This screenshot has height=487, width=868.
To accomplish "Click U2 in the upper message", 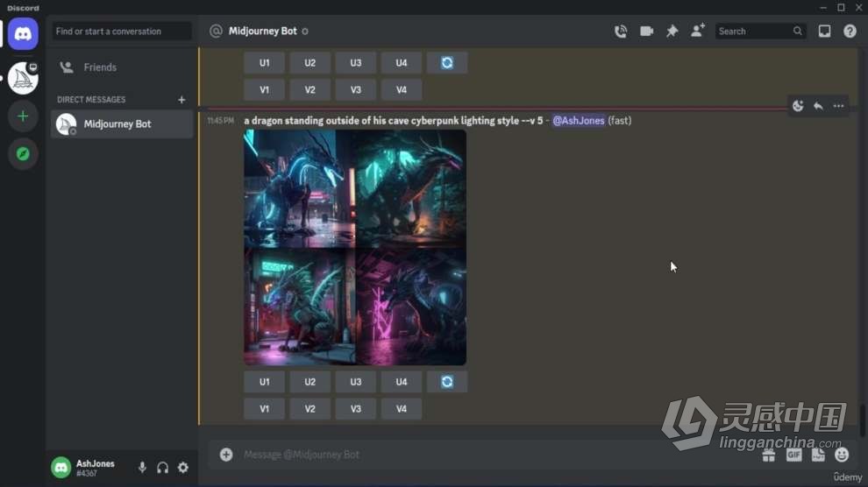I will coord(310,63).
